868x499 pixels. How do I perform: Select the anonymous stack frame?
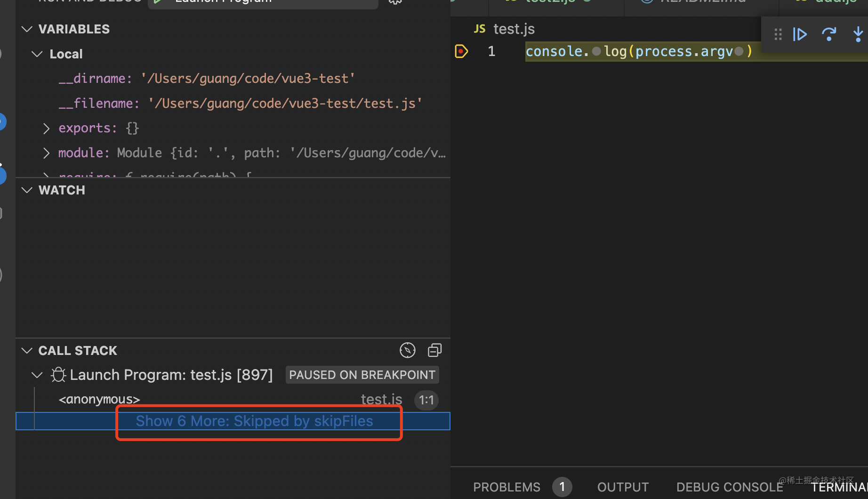99,400
